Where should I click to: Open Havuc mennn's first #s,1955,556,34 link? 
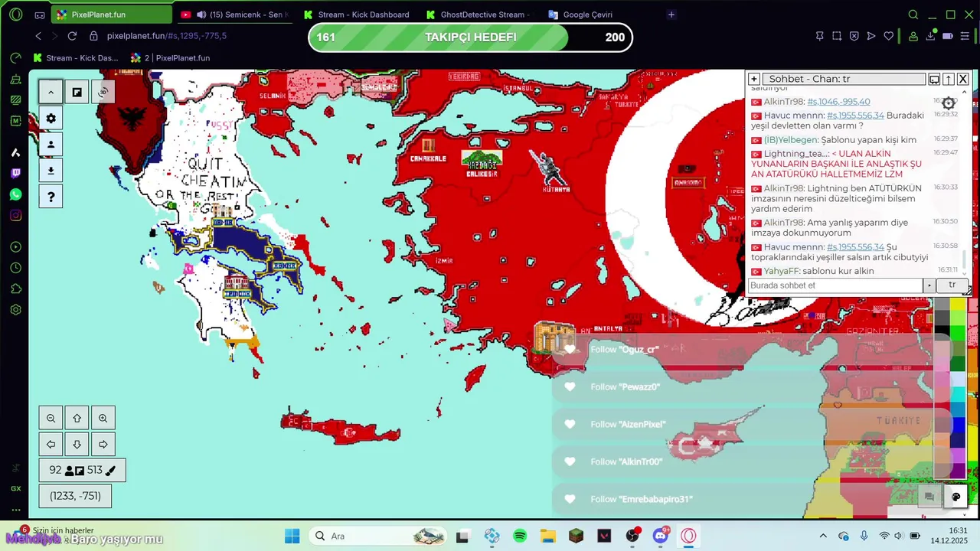855,116
